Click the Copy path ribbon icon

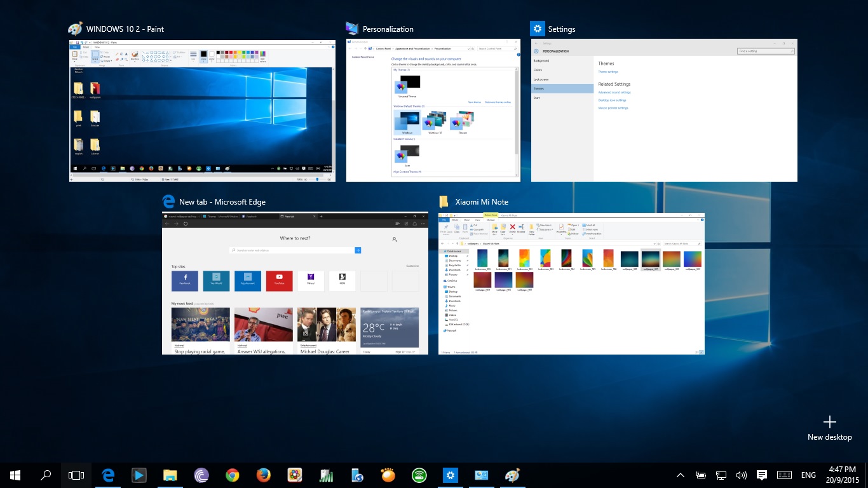coord(479,229)
